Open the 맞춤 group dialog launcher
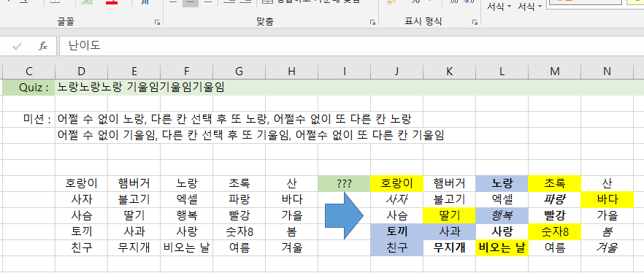644x273 pixels. click(372, 22)
